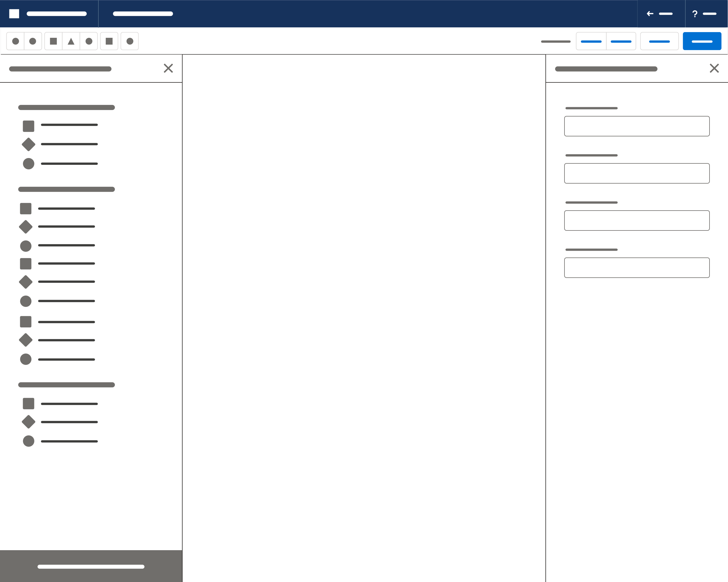Select the circle item in the bottom group

pos(29,441)
